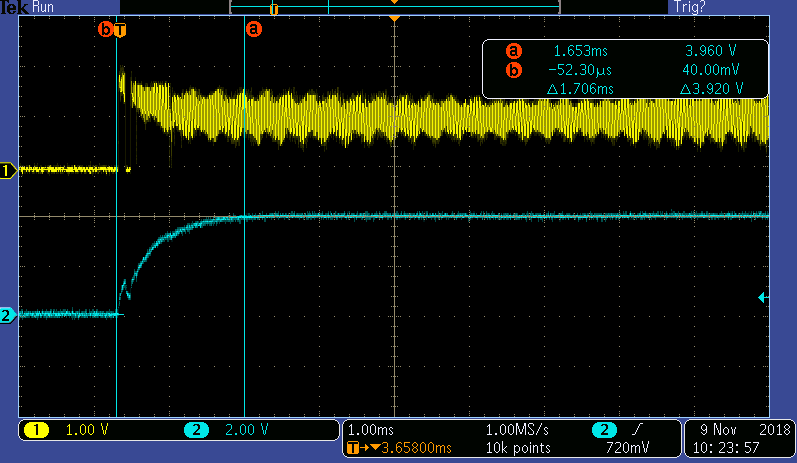Click the trigger level arrow on right edge
This screenshot has width=797, height=463.
(763, 297)
